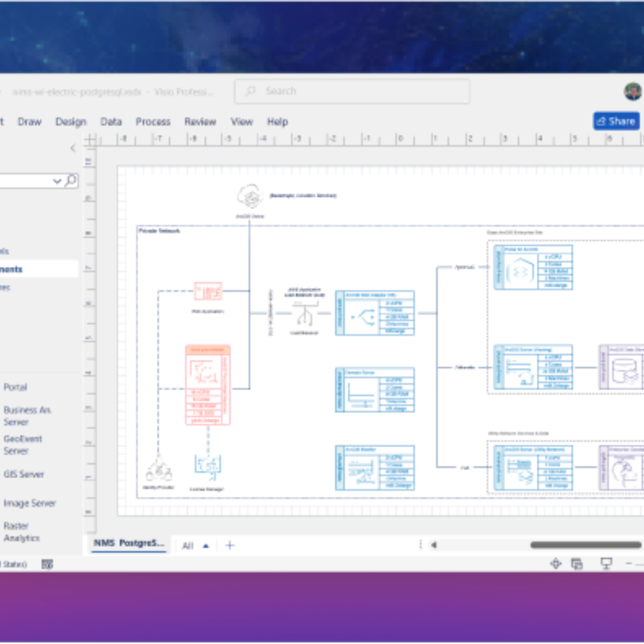Select the Identity Provider shape
Image resolution: width=644 pixels, height=644 pixels.
(159, 469)
